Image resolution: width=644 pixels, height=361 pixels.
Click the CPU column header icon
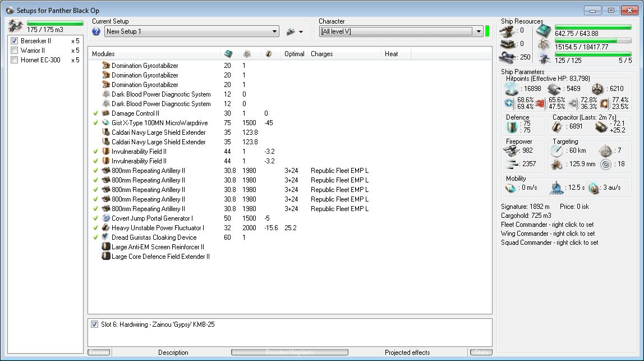[x=228, y=54]
